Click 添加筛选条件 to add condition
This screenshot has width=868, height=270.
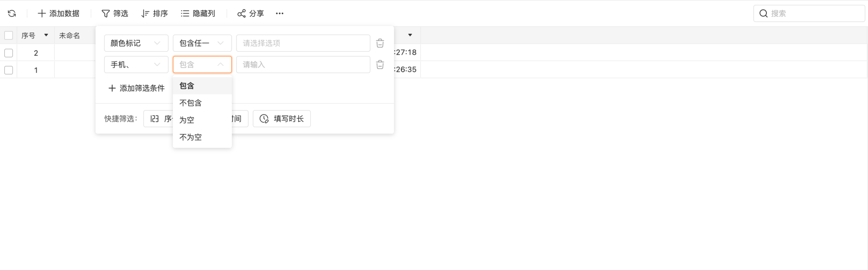point(136,88)
